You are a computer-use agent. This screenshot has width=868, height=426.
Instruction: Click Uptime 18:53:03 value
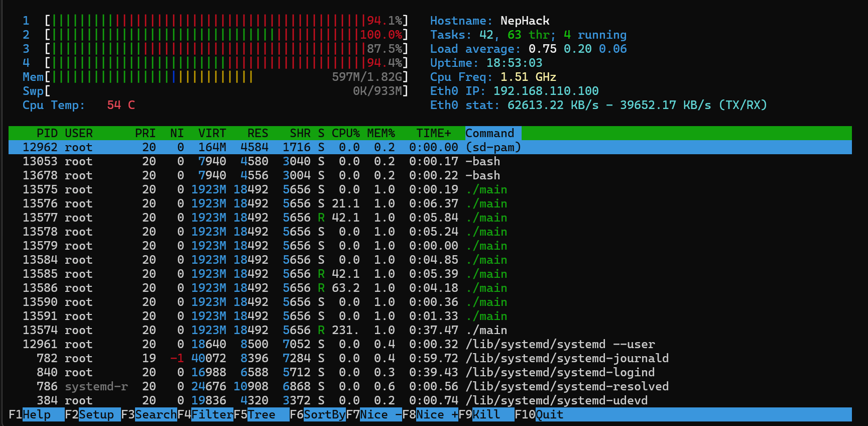515,63
